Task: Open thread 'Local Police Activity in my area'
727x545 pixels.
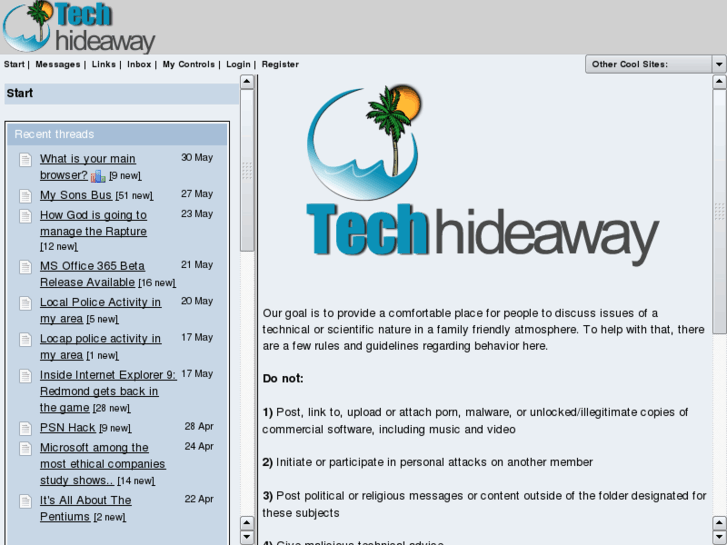Action: click(100, 310)
